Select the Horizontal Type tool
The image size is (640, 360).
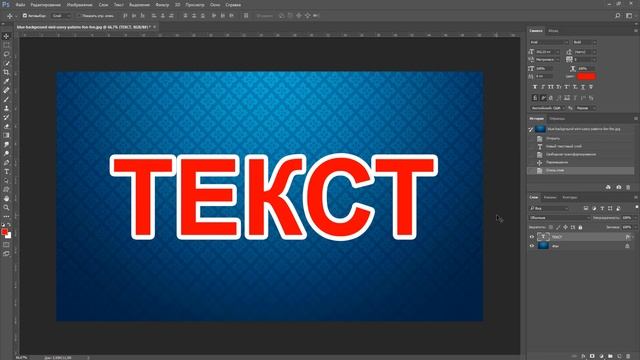(6, 171)
